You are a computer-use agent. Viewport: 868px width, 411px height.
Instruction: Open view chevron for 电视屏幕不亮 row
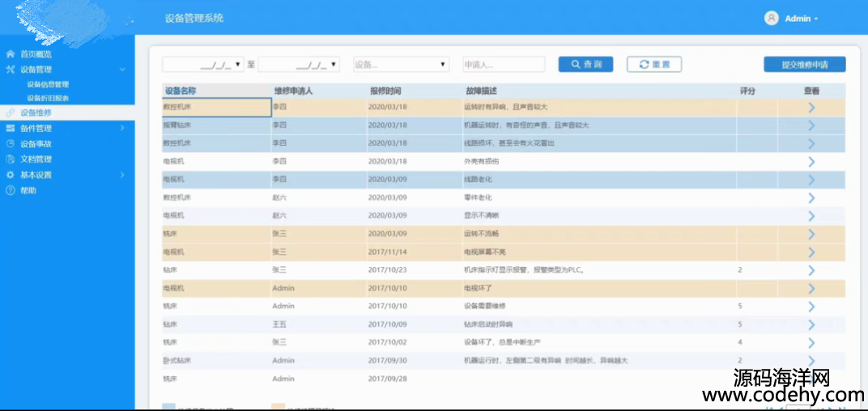(811, 252)
